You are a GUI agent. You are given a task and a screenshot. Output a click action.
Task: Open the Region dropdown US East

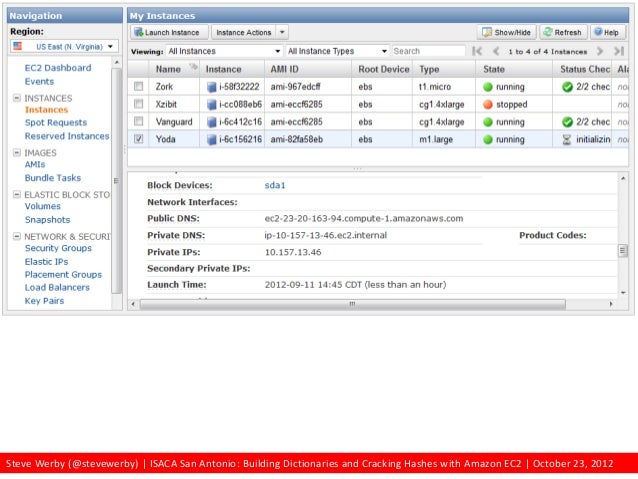click(64, 46)
